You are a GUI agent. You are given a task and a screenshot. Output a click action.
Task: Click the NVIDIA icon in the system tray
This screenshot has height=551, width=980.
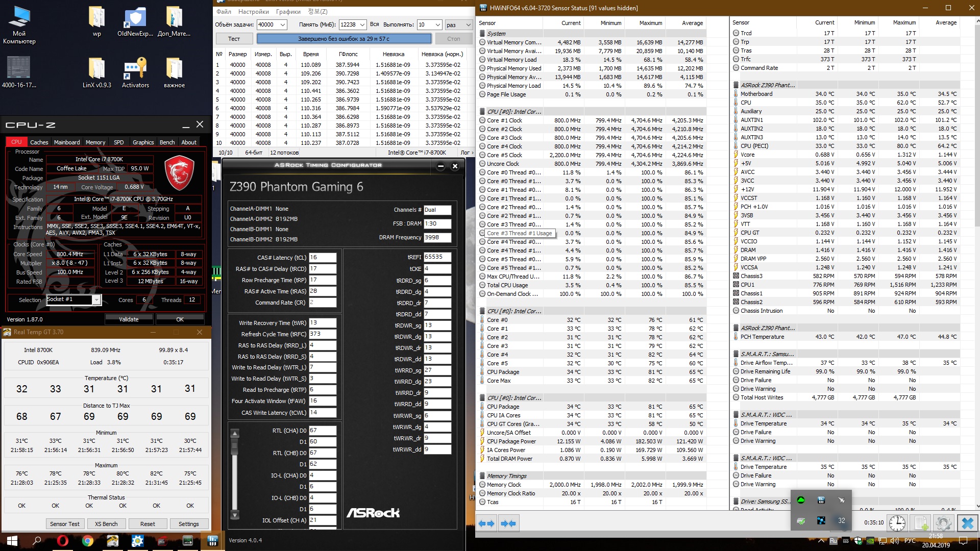(870, 541)
